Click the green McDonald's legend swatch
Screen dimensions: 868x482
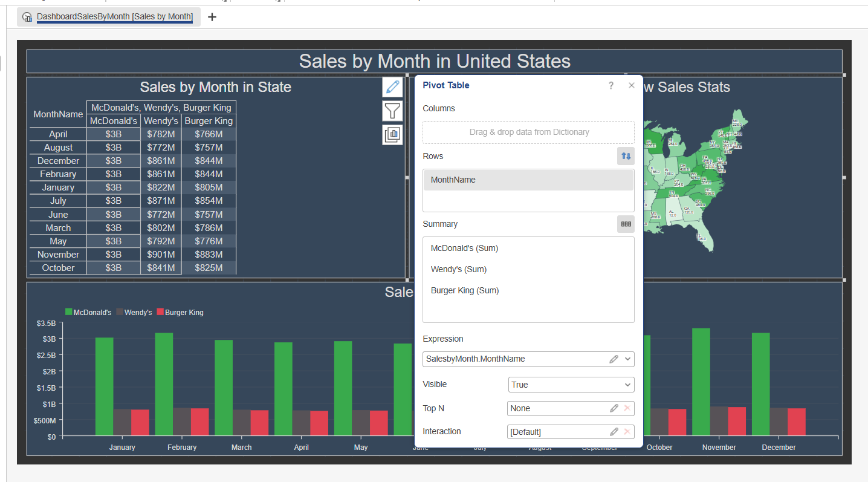(x=68, y=313)
